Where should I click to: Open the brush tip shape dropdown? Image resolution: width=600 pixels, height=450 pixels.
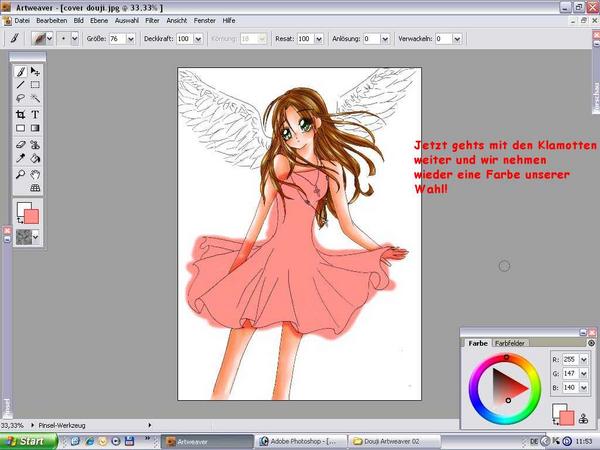point(75,38)
